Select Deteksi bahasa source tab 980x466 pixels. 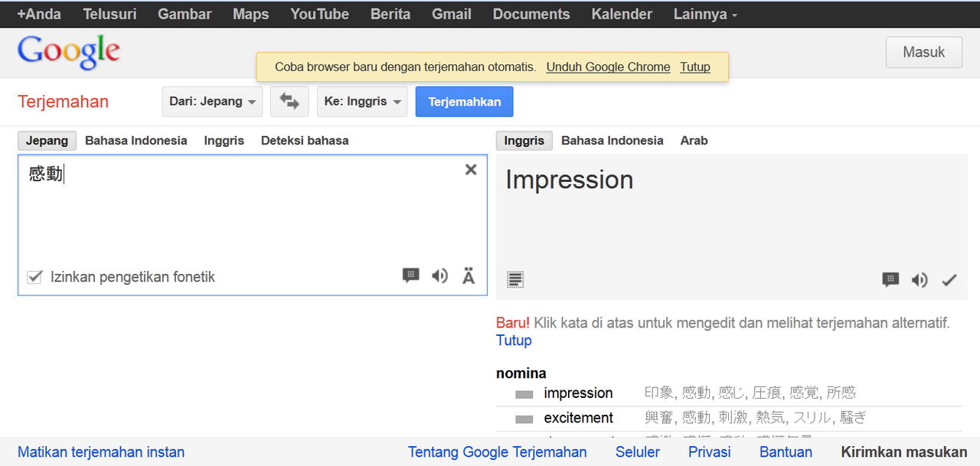[305, 141]
